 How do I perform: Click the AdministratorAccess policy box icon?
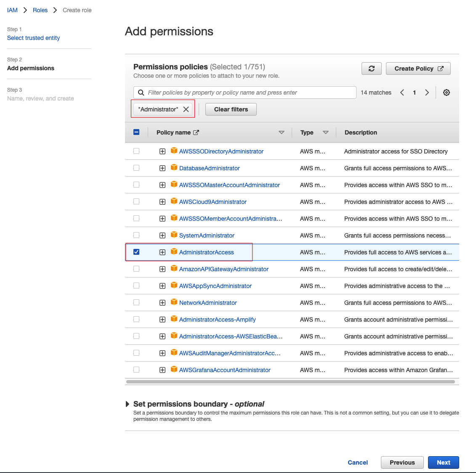click(174, 252)
